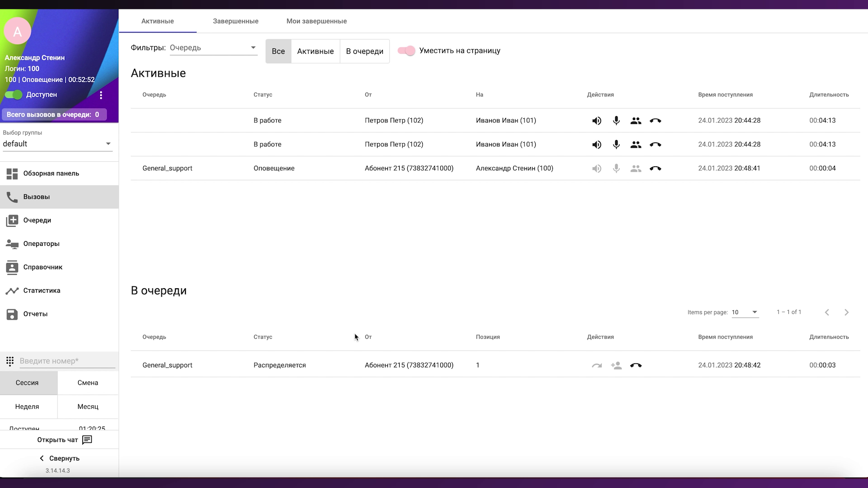Open the Мои завершенные tab
The image size is (868, 488).
pyautogui.click(x=316, y=21)
